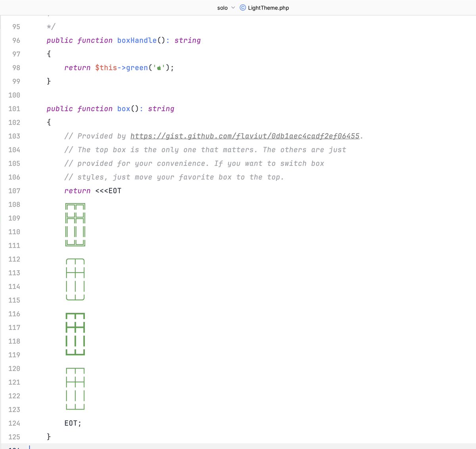476x449 pixels.
Task: Click the double-line box drawing
Action: tap(75, 225)
